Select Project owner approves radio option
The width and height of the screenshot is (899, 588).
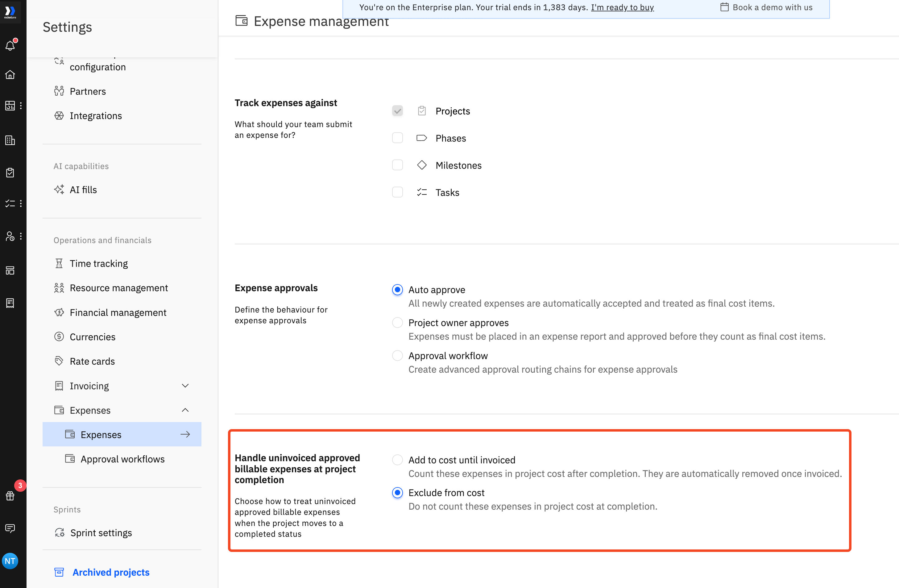(397, 322)
